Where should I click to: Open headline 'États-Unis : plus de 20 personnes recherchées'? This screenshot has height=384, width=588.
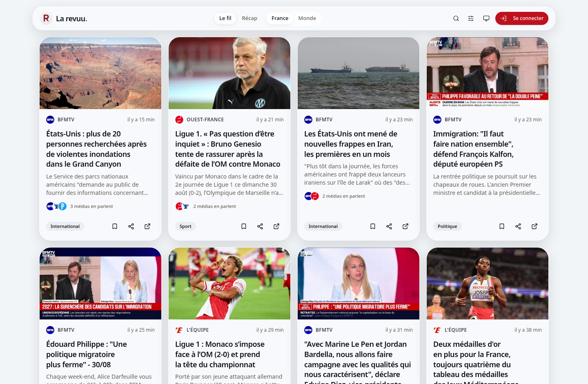96,149
